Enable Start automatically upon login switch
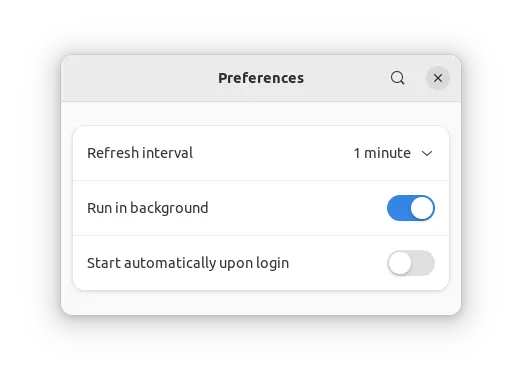This screenshot has width=522, height=382. 411,263
